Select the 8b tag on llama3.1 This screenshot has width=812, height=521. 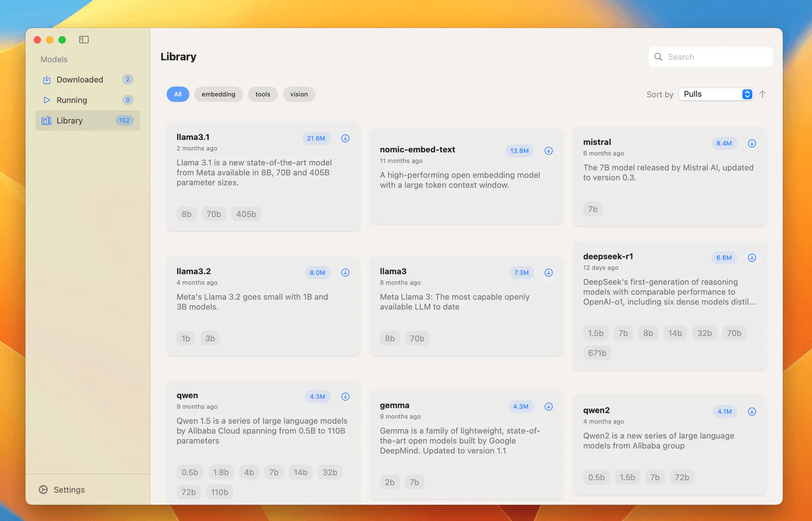point(186,214)
